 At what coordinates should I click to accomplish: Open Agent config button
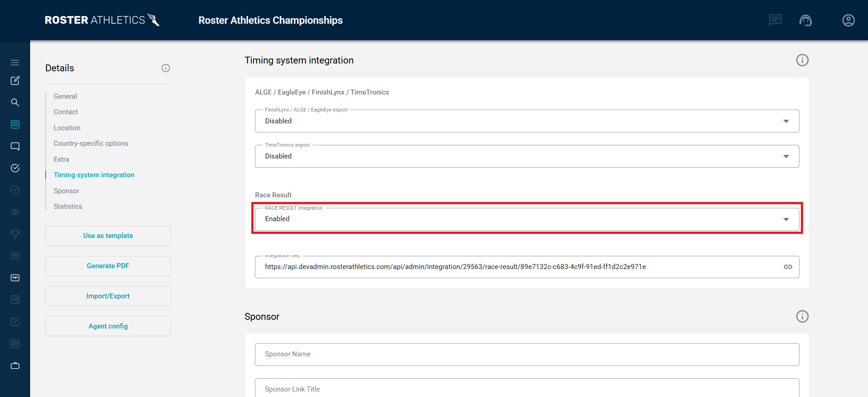tap(108, 326)
